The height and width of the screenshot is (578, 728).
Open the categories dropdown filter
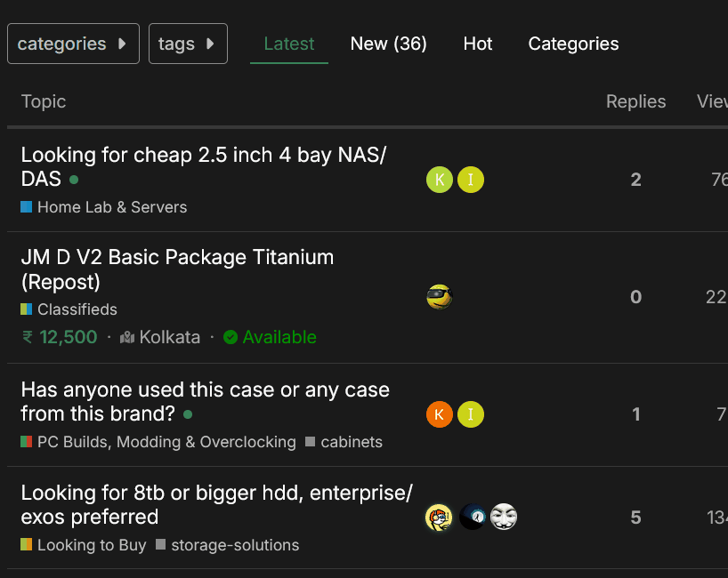pos(73,44)
